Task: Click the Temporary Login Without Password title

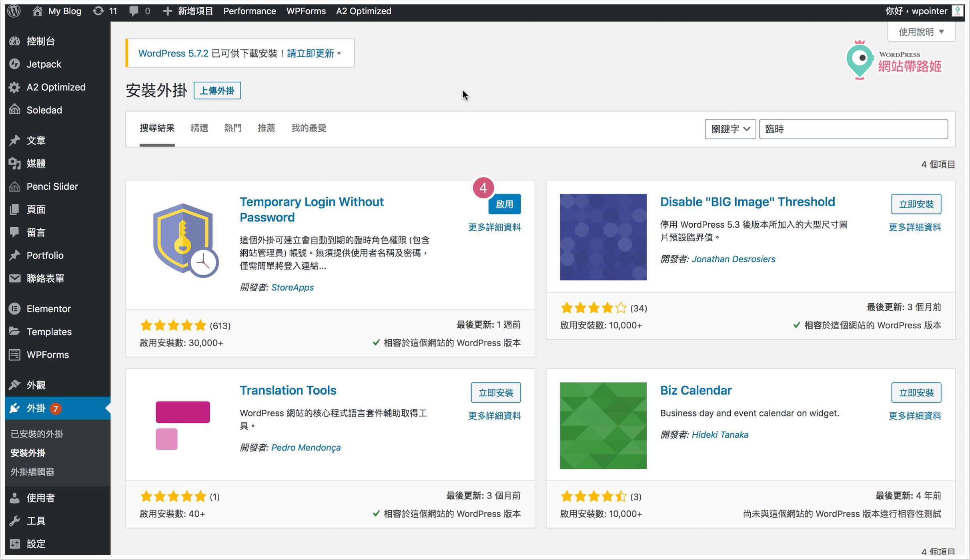Action: click(x=312, y=210)
